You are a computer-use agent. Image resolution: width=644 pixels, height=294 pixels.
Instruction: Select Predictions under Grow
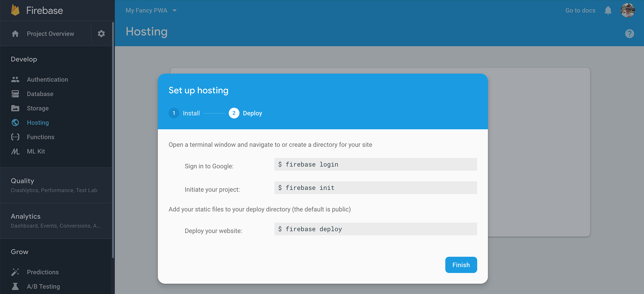pos(42,272)
